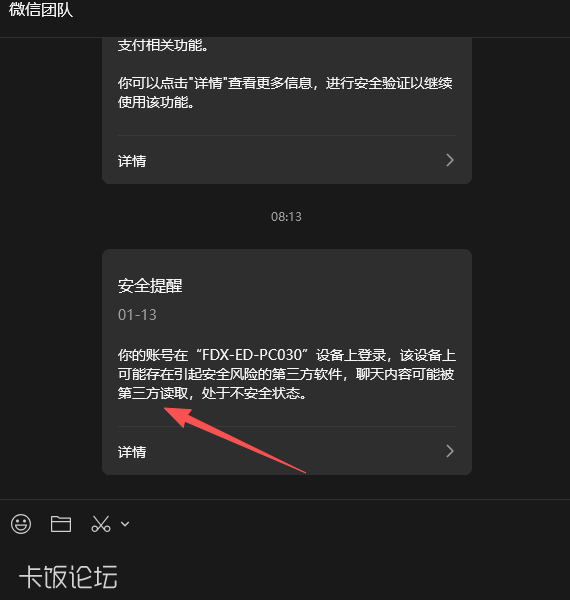
Task: Click the 支付相关功能 text line
Action: point(163,46)
